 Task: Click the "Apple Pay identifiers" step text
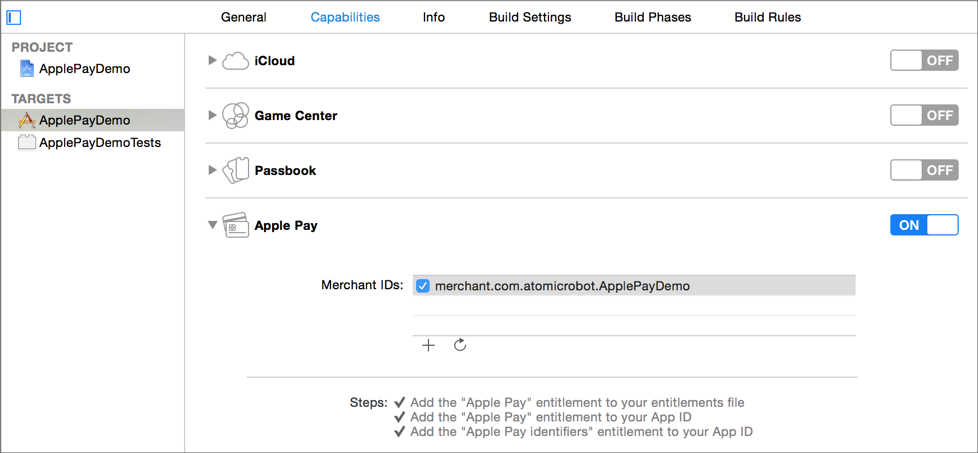click(581, 431)
